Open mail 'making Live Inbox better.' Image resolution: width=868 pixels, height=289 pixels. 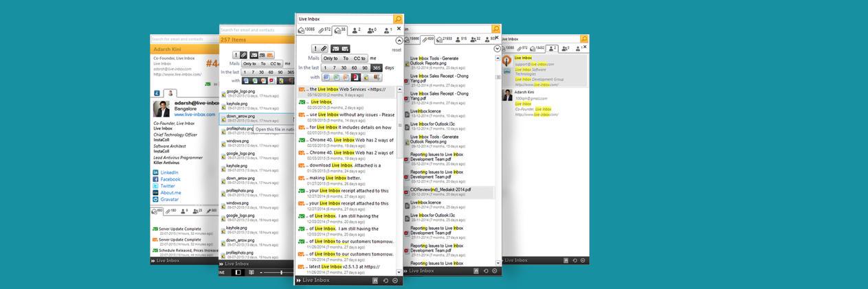[347, 181]
